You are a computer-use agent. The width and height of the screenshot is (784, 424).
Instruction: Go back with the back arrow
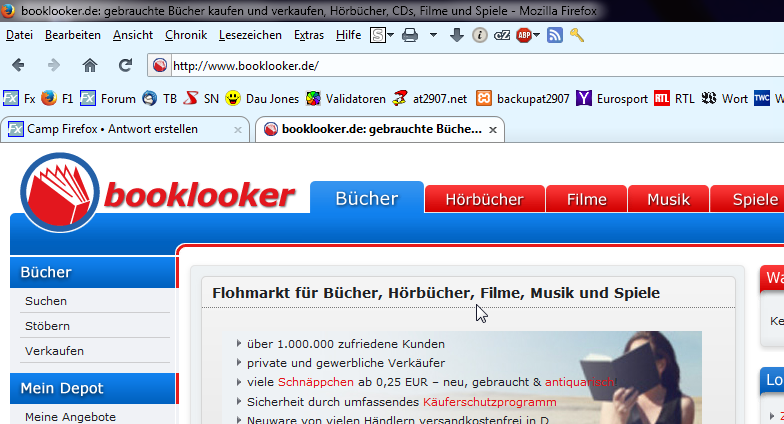click(x=18, y=65)
